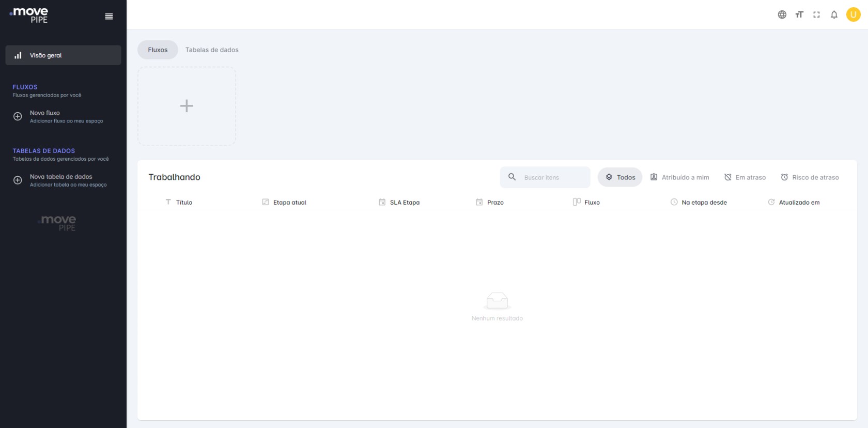Viewport: 868px width, 428px height.
Task: Click the add new flow card
Action: click(x=187, y=106)
